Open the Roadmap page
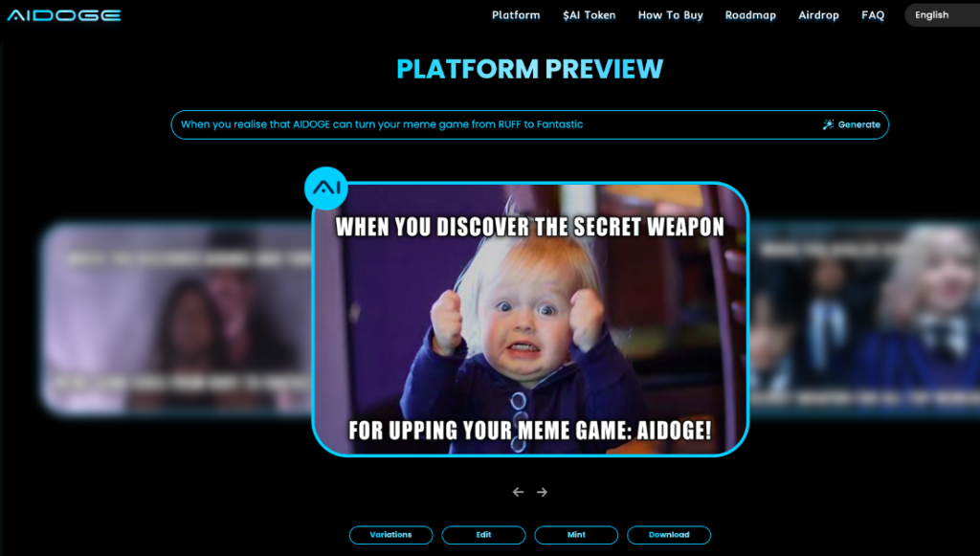Screen dimensions: 980x556 coord(750,15)
